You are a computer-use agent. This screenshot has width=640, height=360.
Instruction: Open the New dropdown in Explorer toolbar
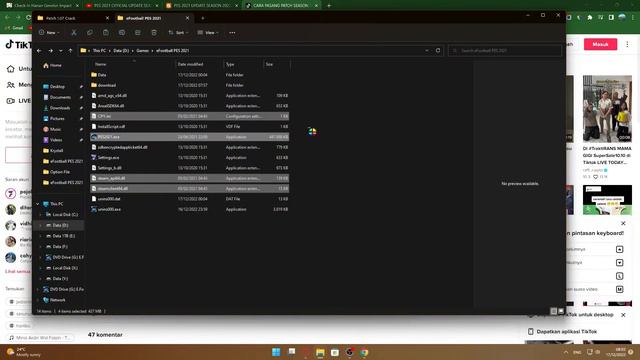pos(49,33)
